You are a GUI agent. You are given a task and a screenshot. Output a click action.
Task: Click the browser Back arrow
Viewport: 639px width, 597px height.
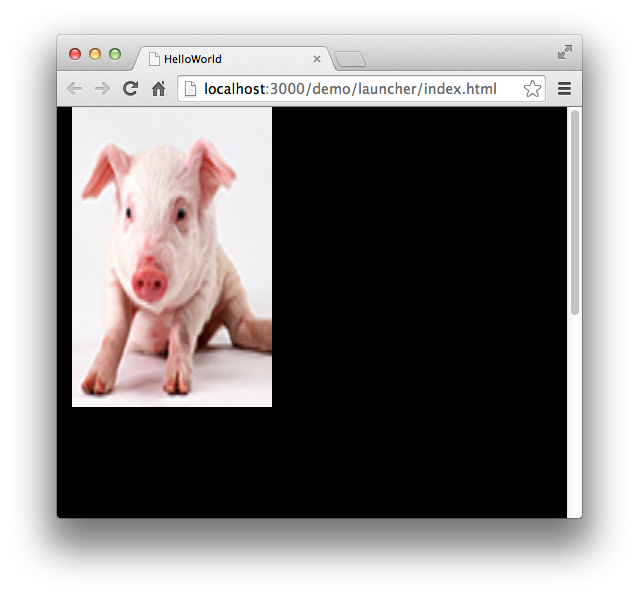point(74,89)
